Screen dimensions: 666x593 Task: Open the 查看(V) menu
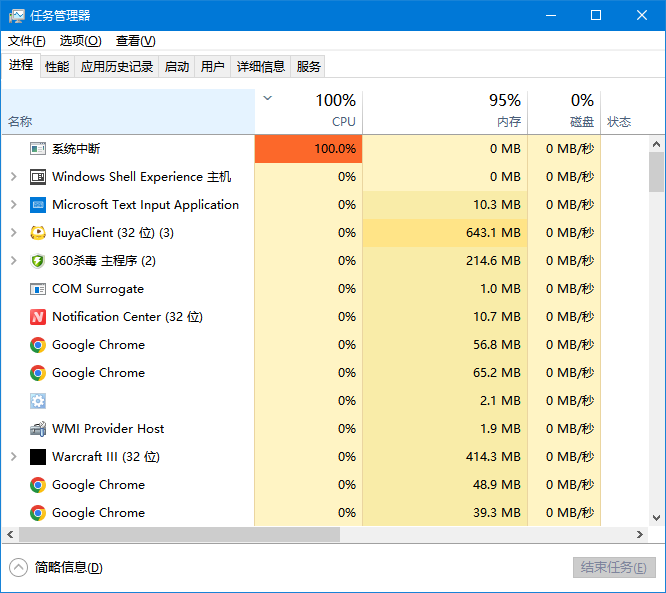pyautogui.click(x=135, y=41)
